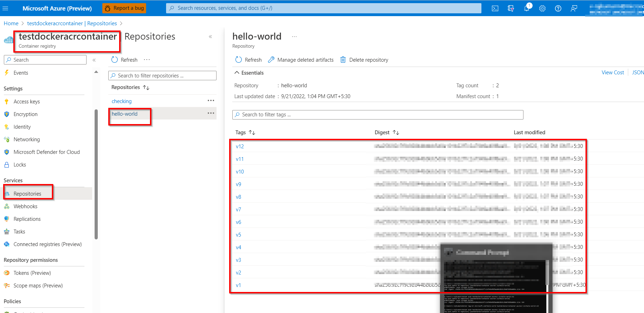Click the left menu Search field
644x313 pixels.
[45, 60]
